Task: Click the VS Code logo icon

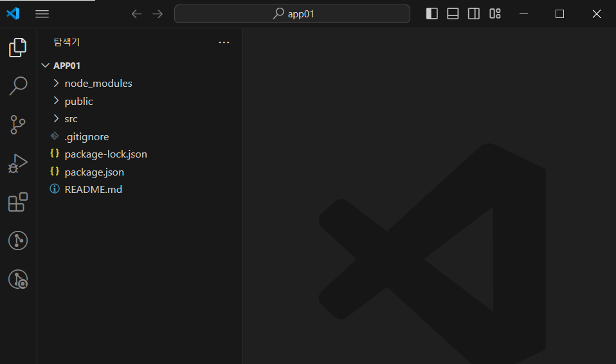Action: coord(13,14)
